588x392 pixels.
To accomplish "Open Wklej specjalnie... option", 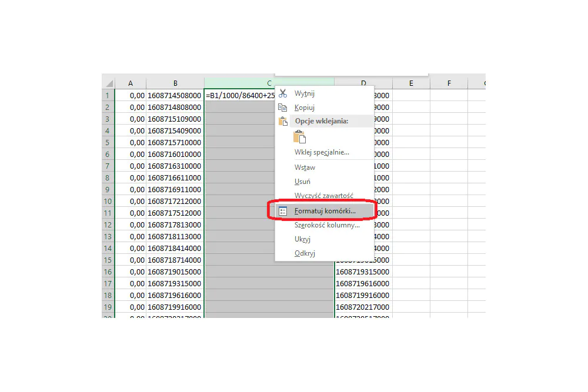I will coord(322,152).
